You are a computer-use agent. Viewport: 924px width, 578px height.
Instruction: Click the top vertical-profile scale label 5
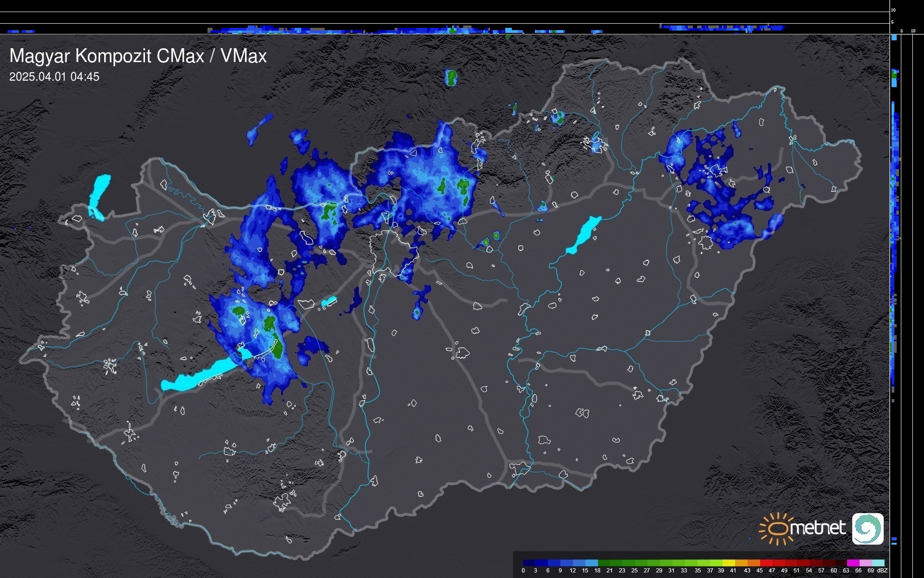pos(892,22)
